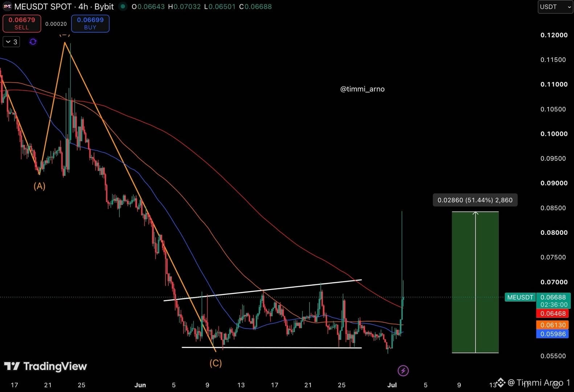Select the (A) wave label
This screenshot has height=392, width=574.
click(x=40, y=186)
